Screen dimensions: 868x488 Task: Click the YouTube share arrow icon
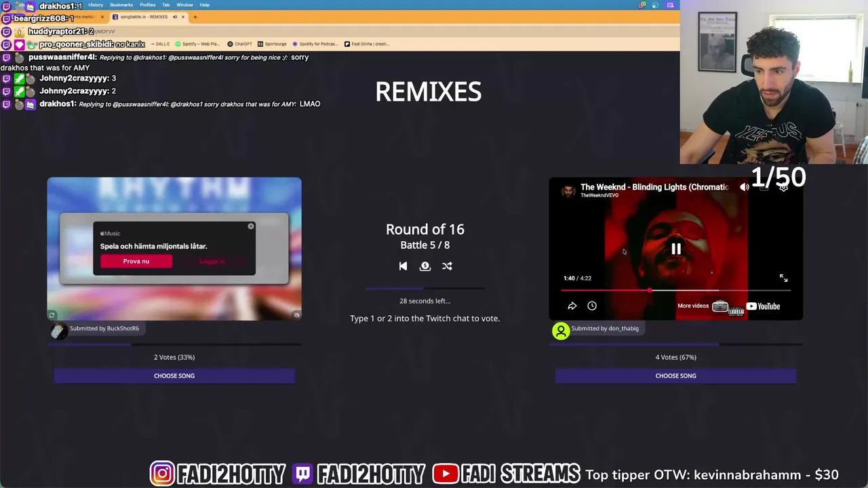pyautogui.click(x=572, y=306)
